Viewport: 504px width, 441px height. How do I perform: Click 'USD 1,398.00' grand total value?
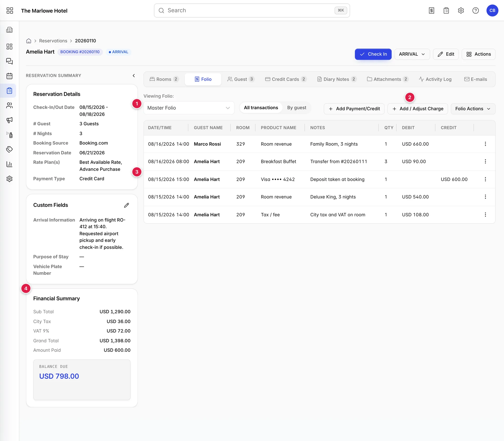tap(115, 341)
